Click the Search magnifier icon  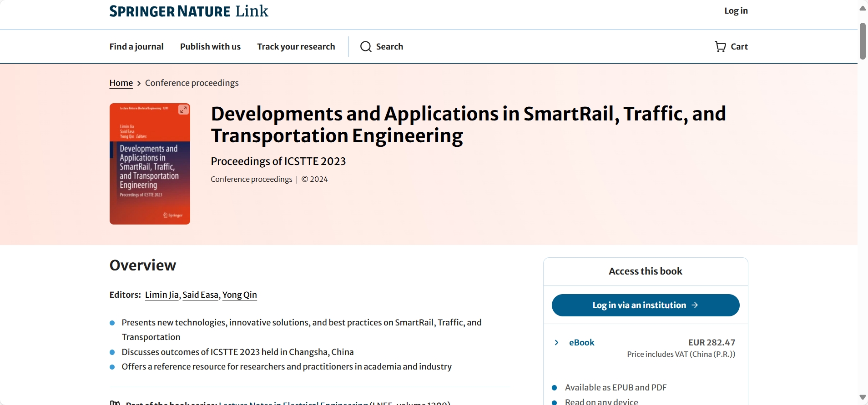(366, 46)
